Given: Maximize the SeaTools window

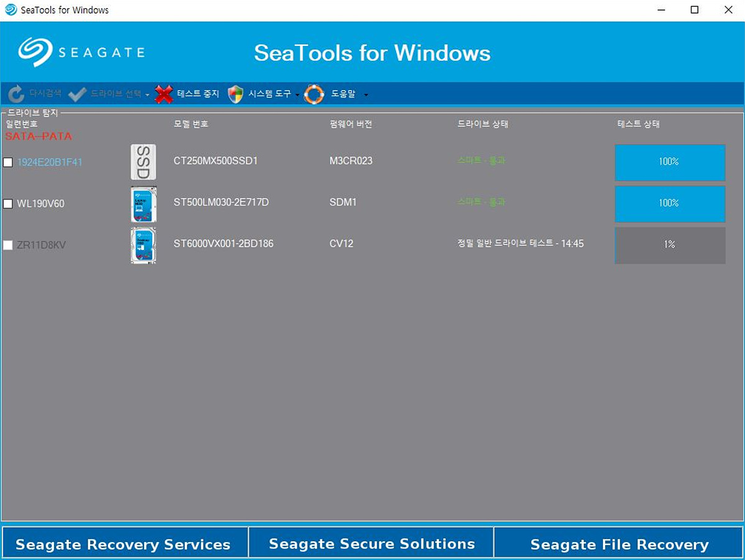Looking at the screenshot, I should coord(695,10).
